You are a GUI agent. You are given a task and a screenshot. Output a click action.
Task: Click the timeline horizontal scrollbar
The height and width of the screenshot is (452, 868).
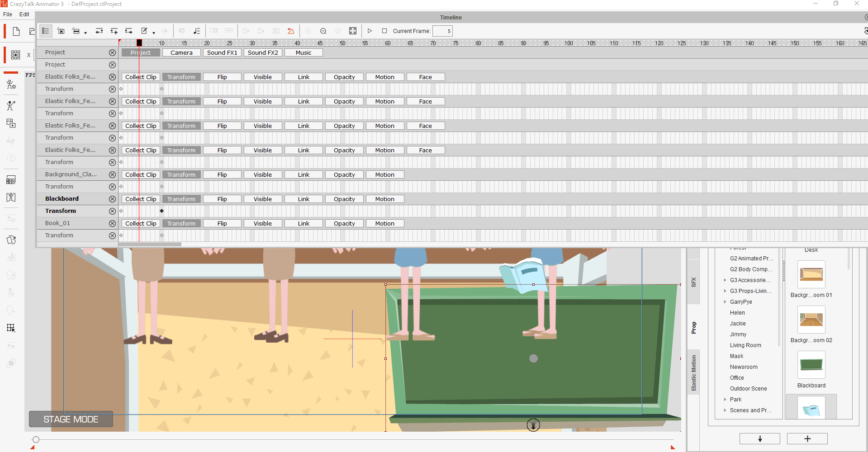tap(150, 244)
